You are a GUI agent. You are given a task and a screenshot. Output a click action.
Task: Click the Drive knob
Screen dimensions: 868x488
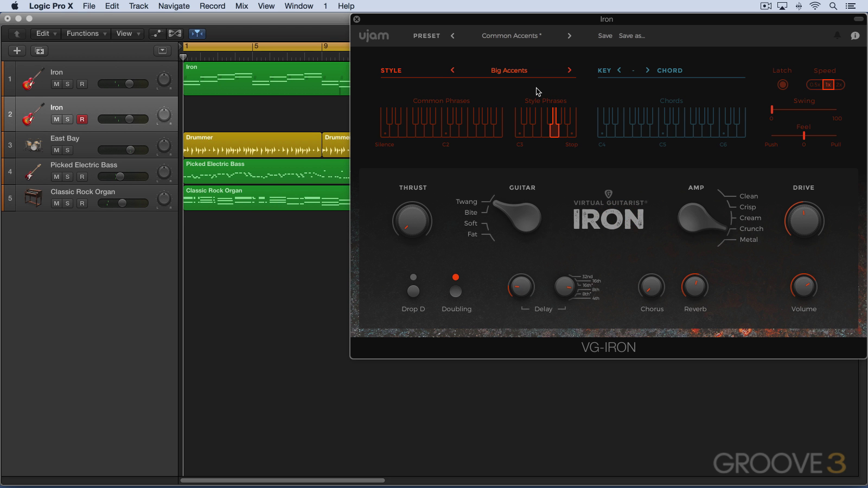pos(804,221)
